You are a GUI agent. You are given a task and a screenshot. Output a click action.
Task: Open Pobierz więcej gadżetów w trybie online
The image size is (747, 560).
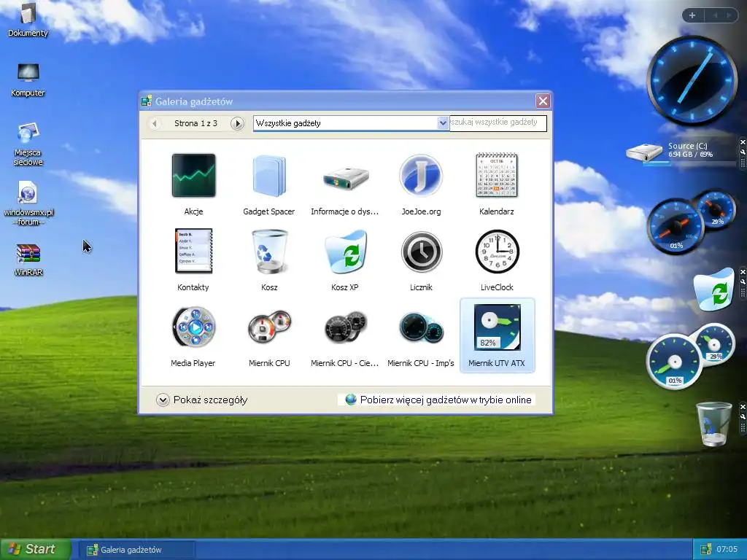pos(438,400)
